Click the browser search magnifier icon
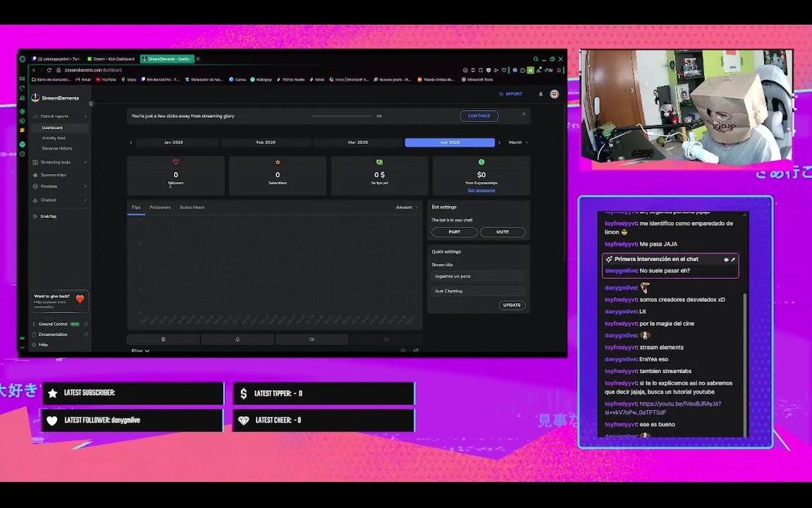Viewport: 812px width, 508px height. point(536,59)
